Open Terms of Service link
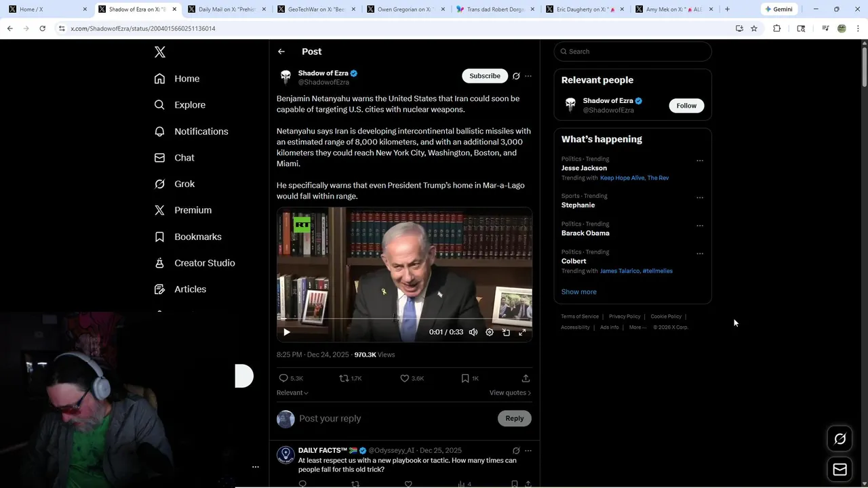Image resolution: width=868 pixels, height=488 pixels. point(580,317)
